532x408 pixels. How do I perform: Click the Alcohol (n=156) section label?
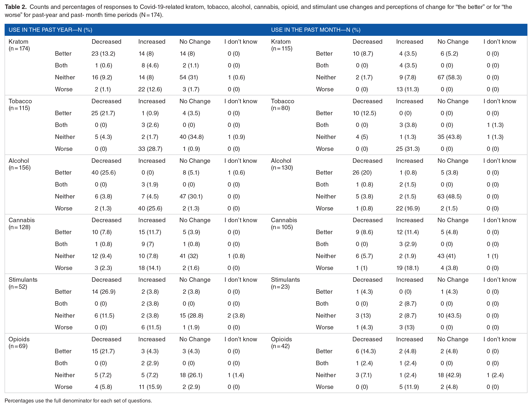coord(19,164)
